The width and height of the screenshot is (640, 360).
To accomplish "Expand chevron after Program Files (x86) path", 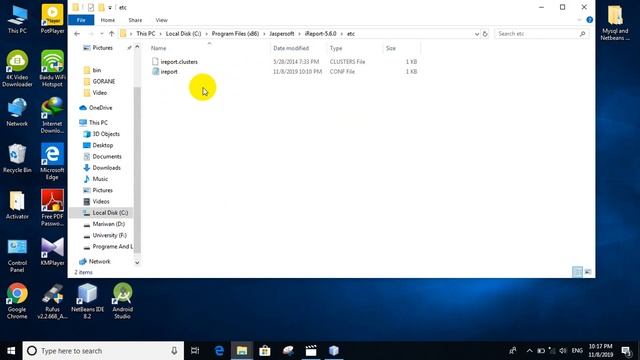I will 264,34.
